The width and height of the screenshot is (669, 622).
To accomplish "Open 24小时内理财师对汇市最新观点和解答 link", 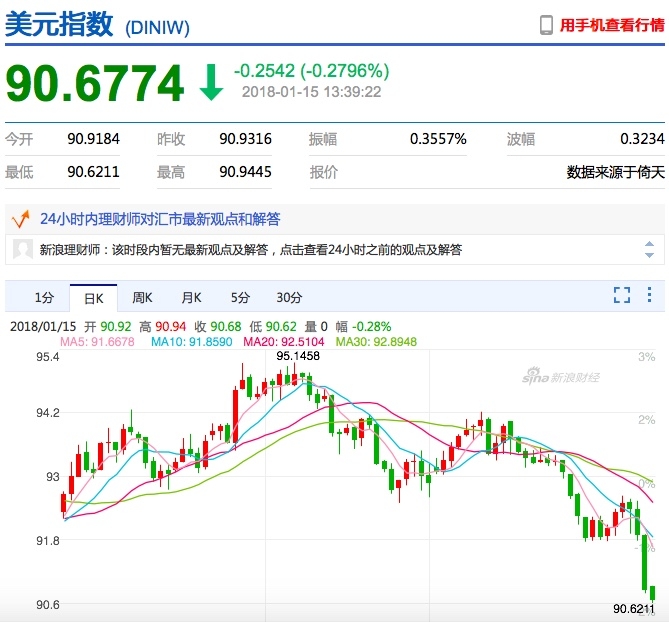I will [x=160, y=218].
